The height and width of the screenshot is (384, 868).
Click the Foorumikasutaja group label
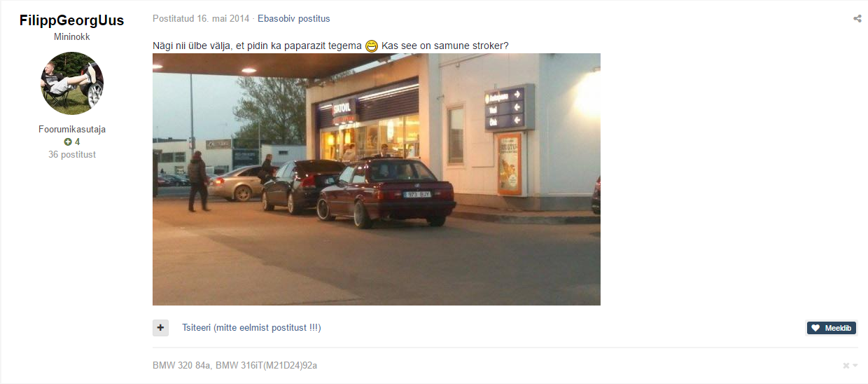coord(72,130)
